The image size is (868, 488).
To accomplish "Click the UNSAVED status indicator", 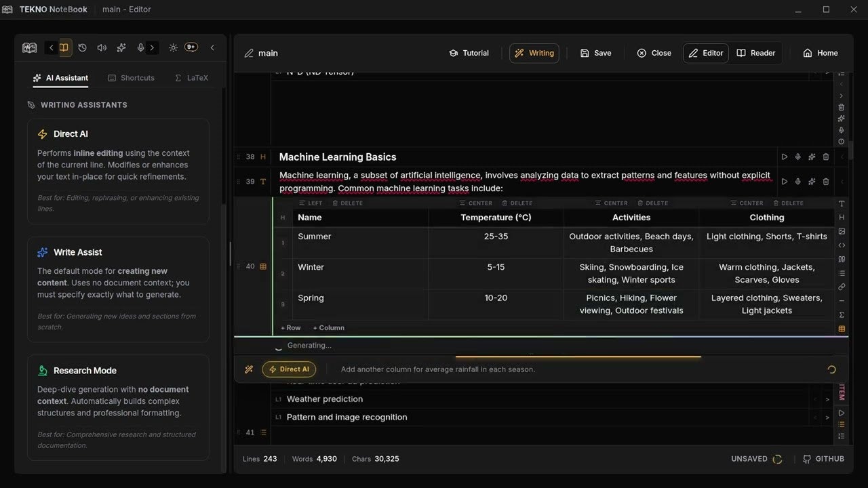I will [x=756, y=459].
